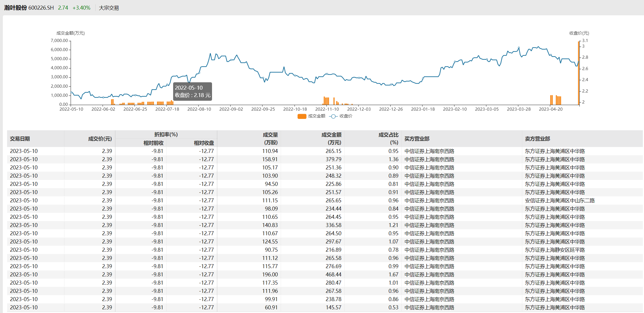Open the 大宗交易 tab
The image size is (644, 313).
coord(109,8)
